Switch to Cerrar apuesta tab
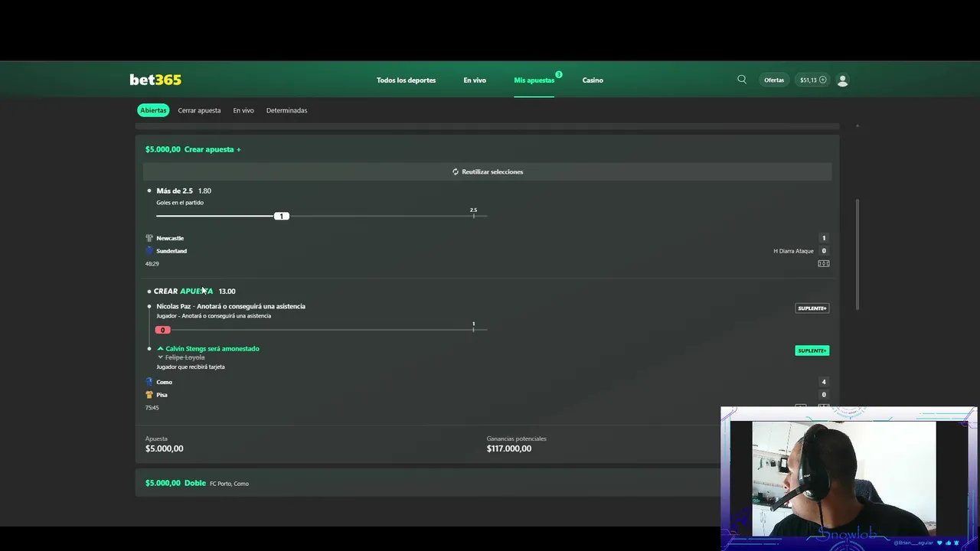The image size is (980, 551). pyautogui.click(x=199, y=110)
